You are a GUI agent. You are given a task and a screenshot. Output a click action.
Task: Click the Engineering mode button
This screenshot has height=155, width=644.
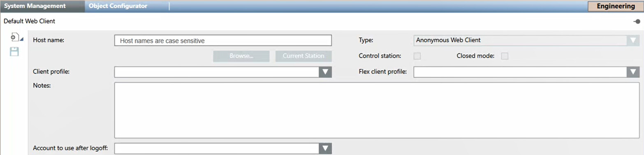[x=616, y=6]
